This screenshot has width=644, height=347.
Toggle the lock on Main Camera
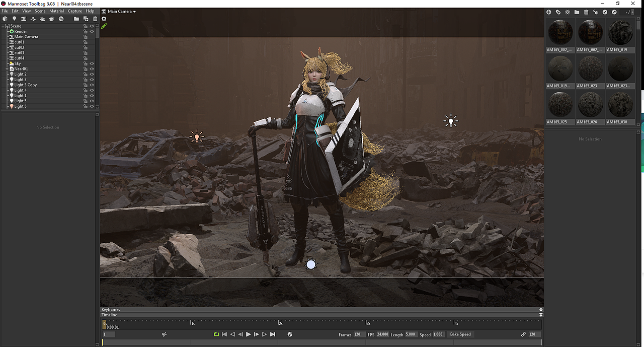coord(86,37)
